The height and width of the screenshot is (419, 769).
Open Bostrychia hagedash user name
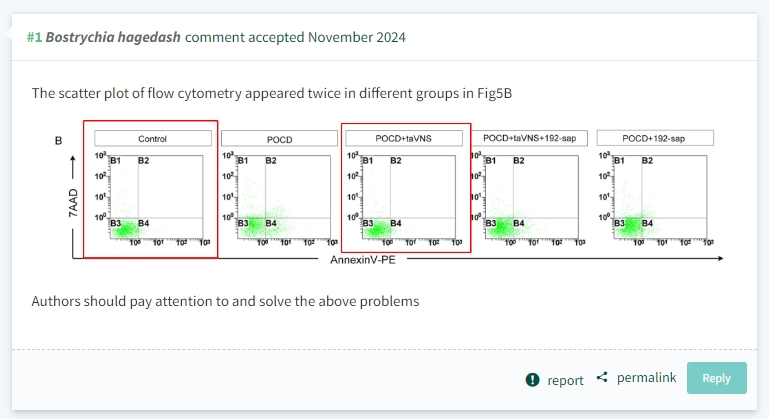click(113, 37)
